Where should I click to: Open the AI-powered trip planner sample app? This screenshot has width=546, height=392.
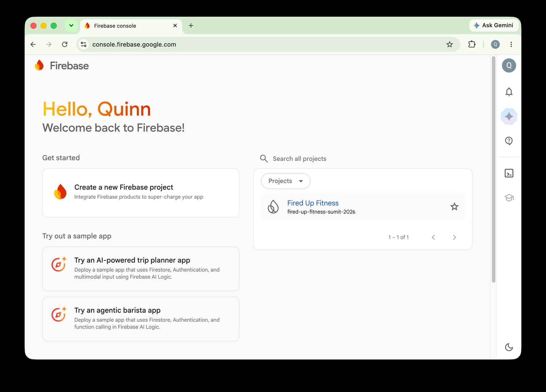coord(141,269)
